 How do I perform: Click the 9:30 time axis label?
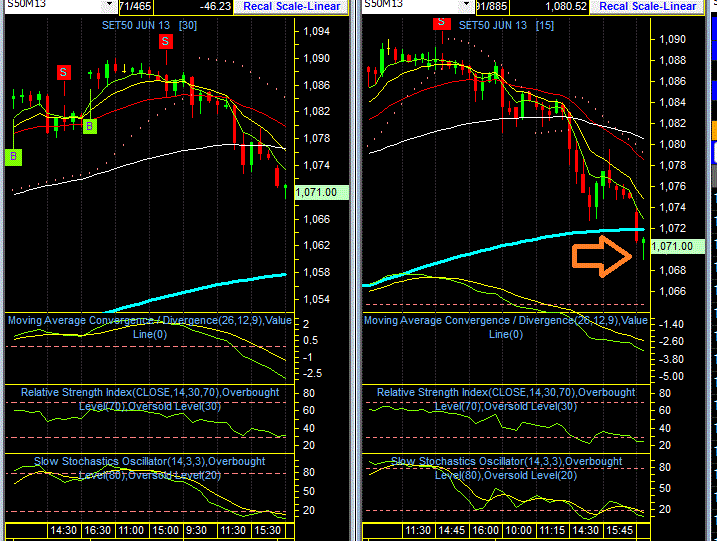coord(197,530)
